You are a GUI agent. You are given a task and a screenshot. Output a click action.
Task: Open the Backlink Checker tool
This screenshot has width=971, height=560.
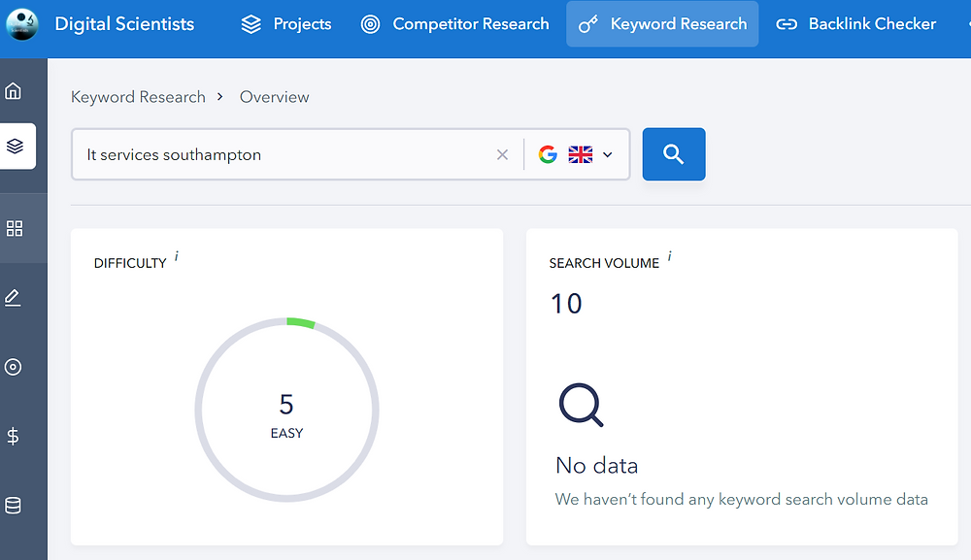[855, 24]
